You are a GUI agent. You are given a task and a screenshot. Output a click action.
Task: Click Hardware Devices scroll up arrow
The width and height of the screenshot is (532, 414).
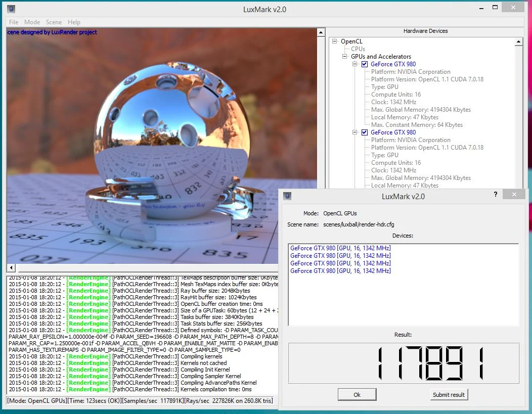[518, 42]
